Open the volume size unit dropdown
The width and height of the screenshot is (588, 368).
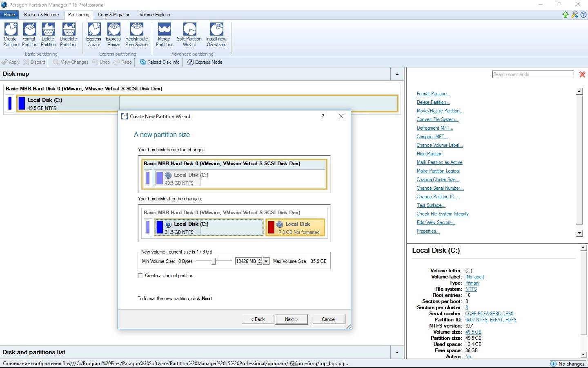[266, 261]
